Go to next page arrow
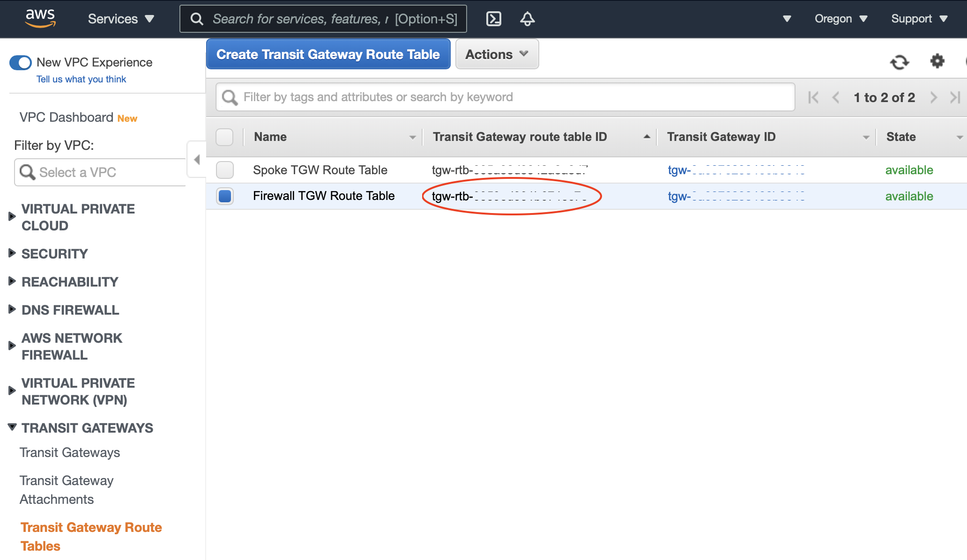 pos(933,97)
